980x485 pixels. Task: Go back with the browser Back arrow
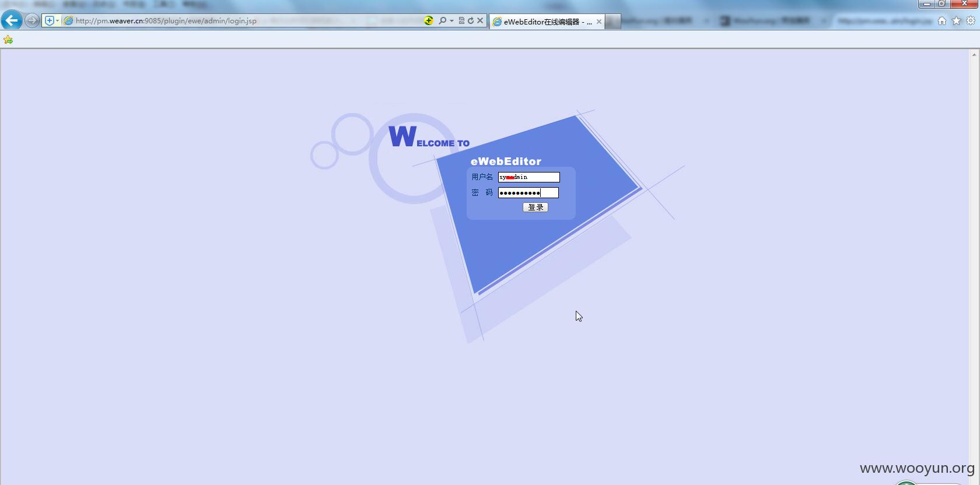pos(12,20)
